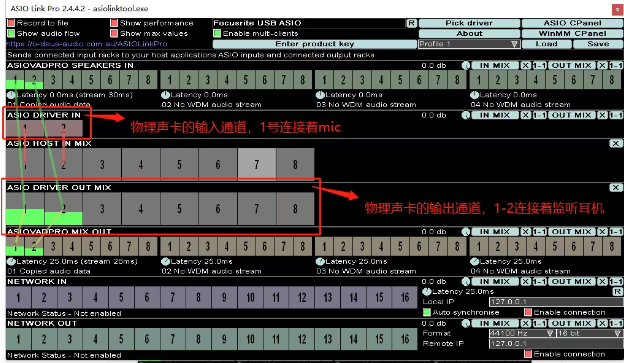Clear ASIO DRIVER OUT MIX with its X button
This screenshot has width=624, height=363.
[616, 187]
